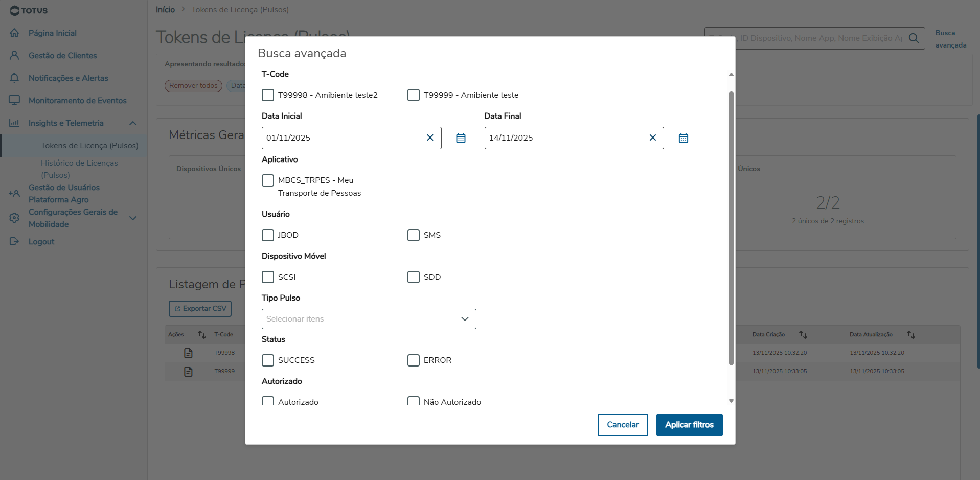This screenshot has height=480, width=980.
Task: Tick the JBOD user checkbox
Action: pyautogui.click(x=268, y=235)
